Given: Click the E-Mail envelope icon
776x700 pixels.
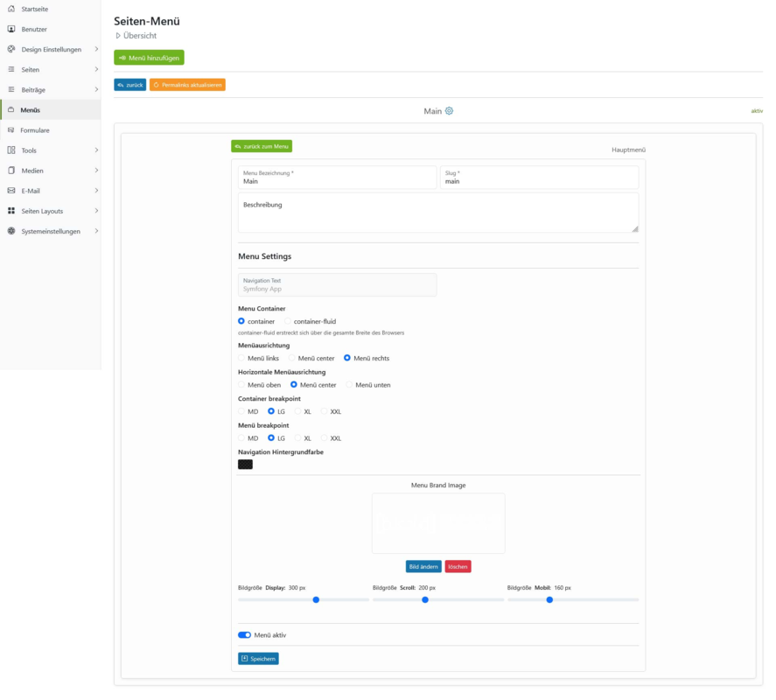Looking at the screenshot, I should [x=11, y=191].
